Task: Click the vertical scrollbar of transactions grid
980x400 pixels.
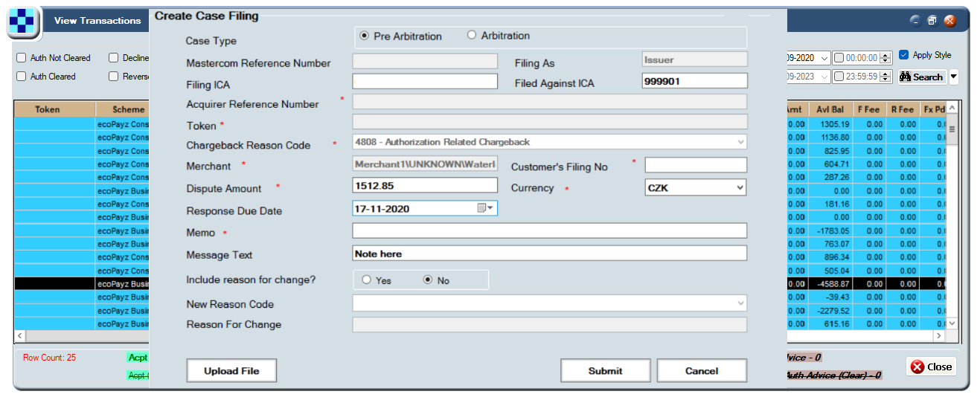Action: point(951,216)
